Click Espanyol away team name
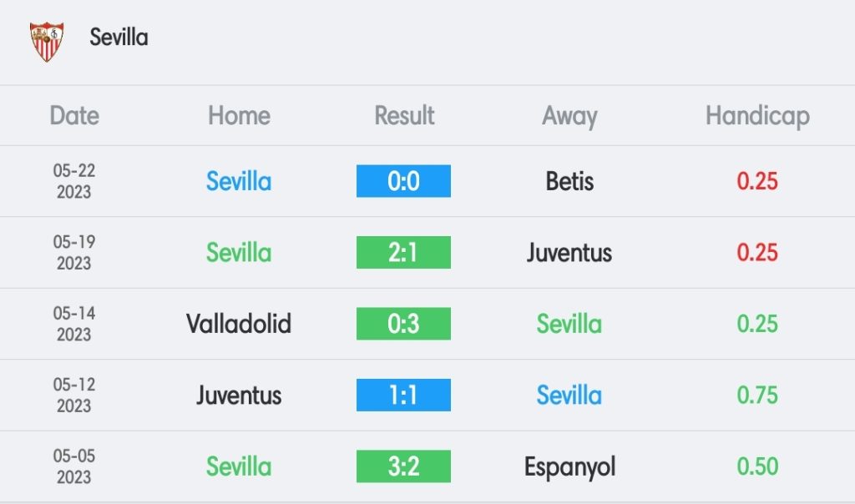This screenshot has height=504, width=855. [569, 467]
